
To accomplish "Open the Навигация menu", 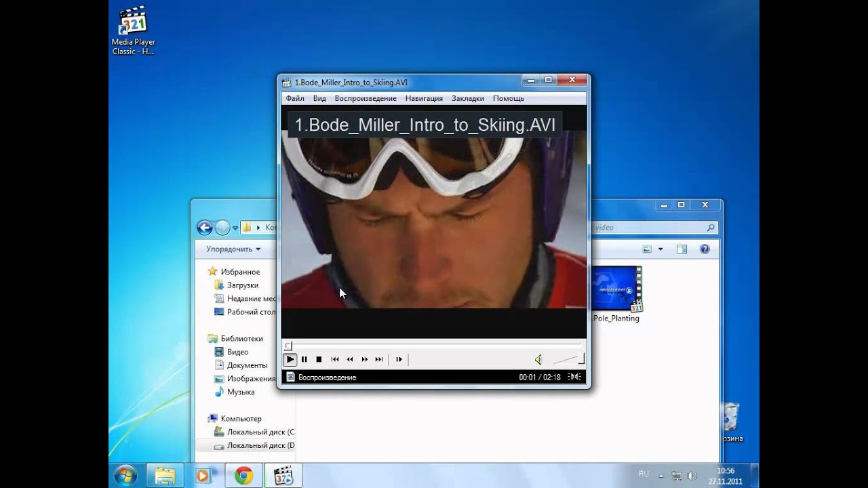I will click(x=424, y=98).
